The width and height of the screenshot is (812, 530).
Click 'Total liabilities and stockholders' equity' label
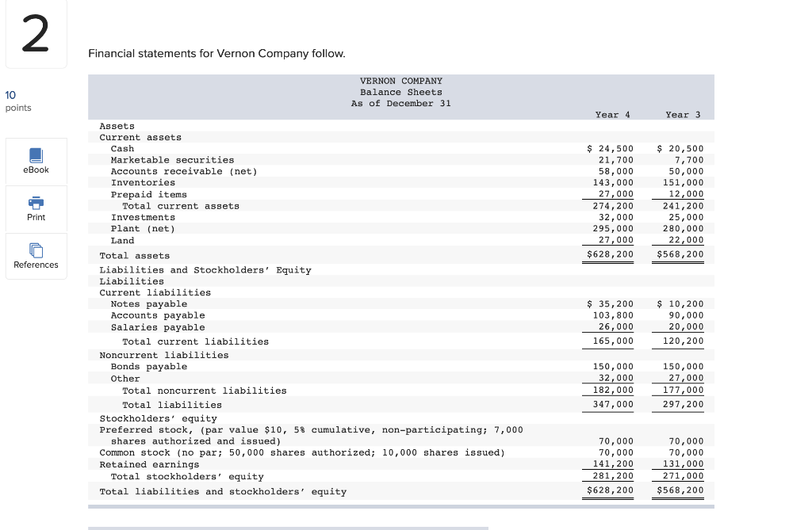tap(223, 492)
